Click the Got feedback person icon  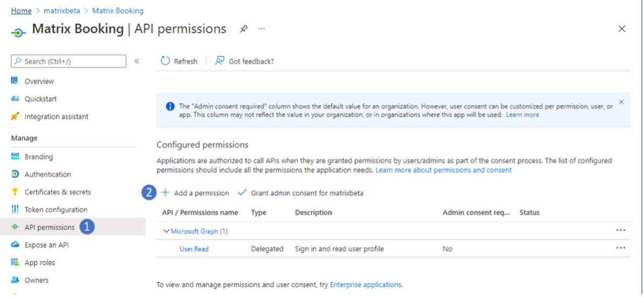tap(220, 61)
